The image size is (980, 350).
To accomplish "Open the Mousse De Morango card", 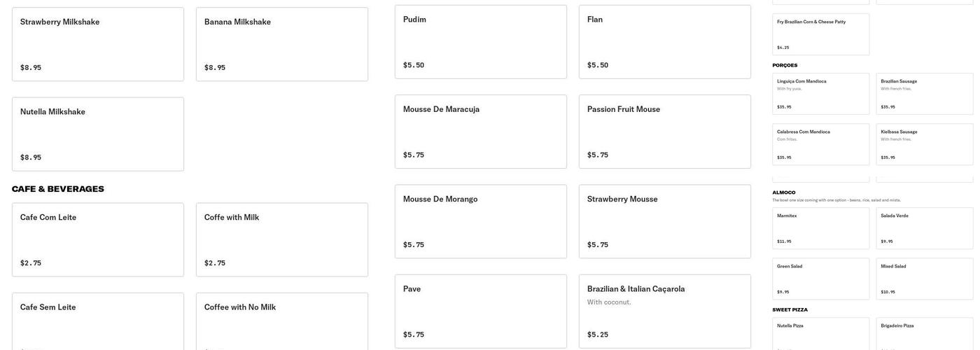I will [x=480, y=221].
